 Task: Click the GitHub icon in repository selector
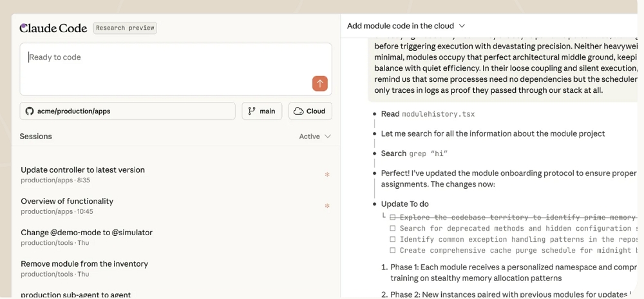(29, 111)
